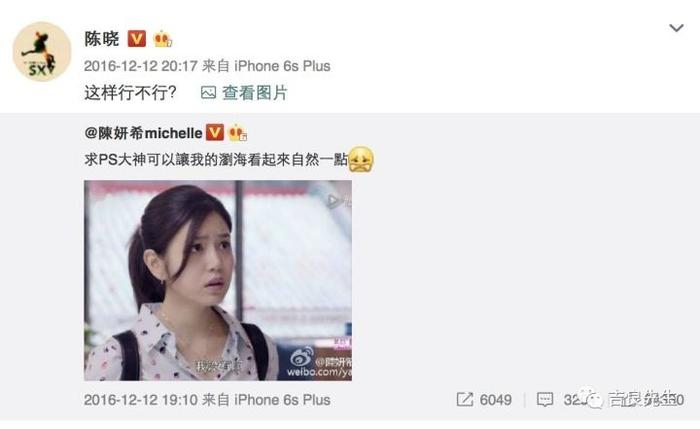Click the crown member badge beside 陈晓

(x=162, y=39)
